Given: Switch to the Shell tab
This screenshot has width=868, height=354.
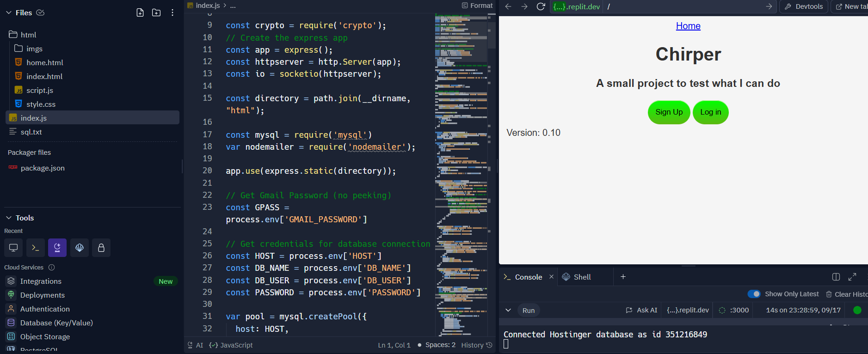Looking at the screenshot, I should (582, 277).
